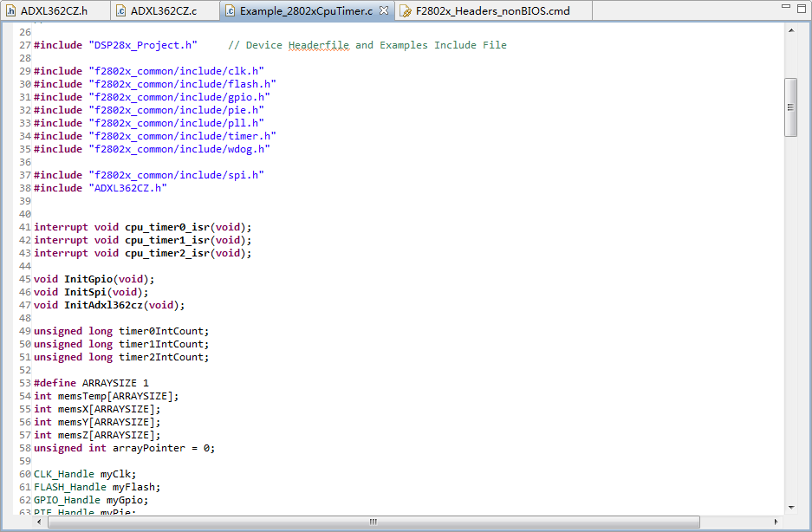Click the C file icon on ADXL362CZ.c tab

pos(120,11)
